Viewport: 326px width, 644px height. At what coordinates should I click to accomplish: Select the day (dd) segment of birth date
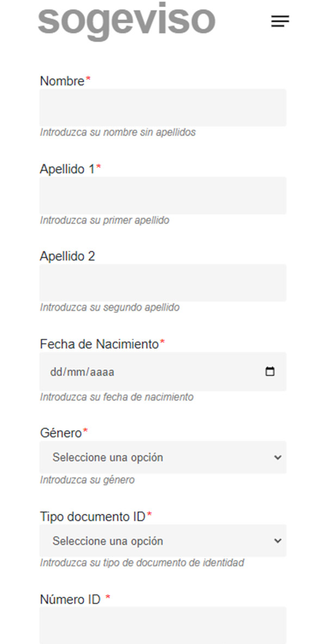pos(57,373)
